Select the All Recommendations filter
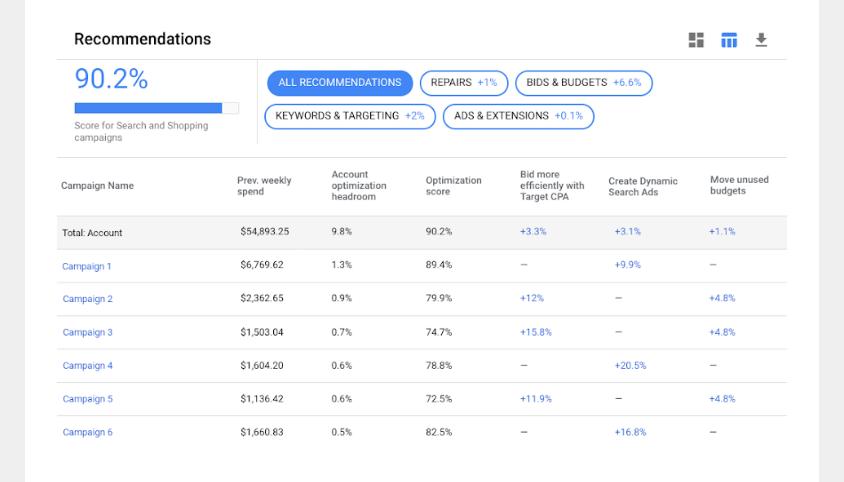 coord(339,83)
